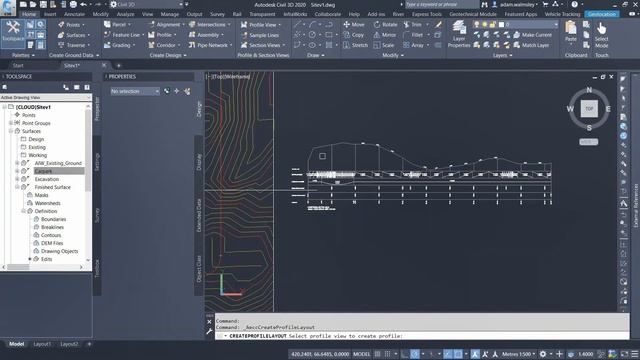Switch MODEL space toggle in status bar
This screenshot has height=360, width=640.
[361, 354]
